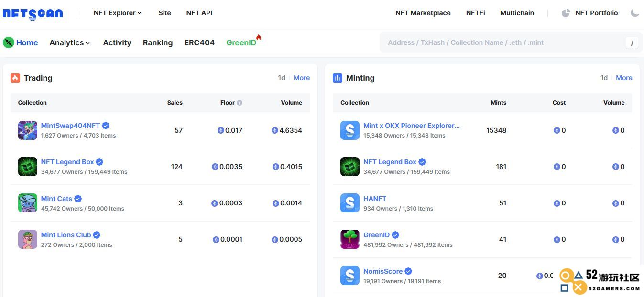Open the green GreenID tab

tap(241, 42)
